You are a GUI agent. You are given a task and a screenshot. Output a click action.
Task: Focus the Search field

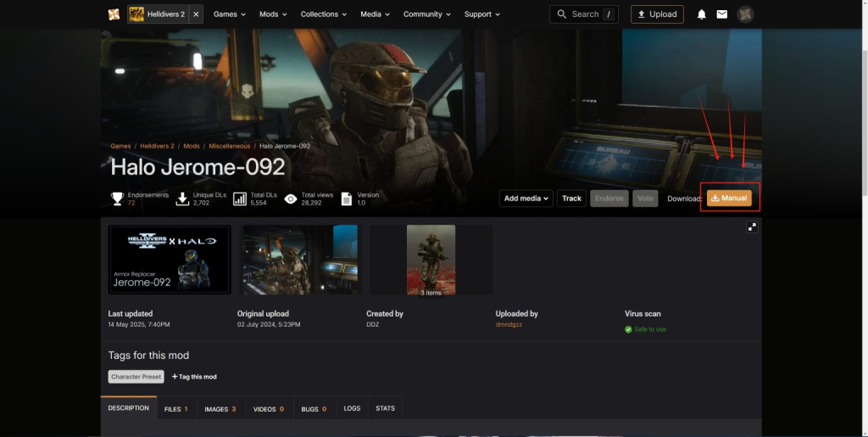[584, 14]
